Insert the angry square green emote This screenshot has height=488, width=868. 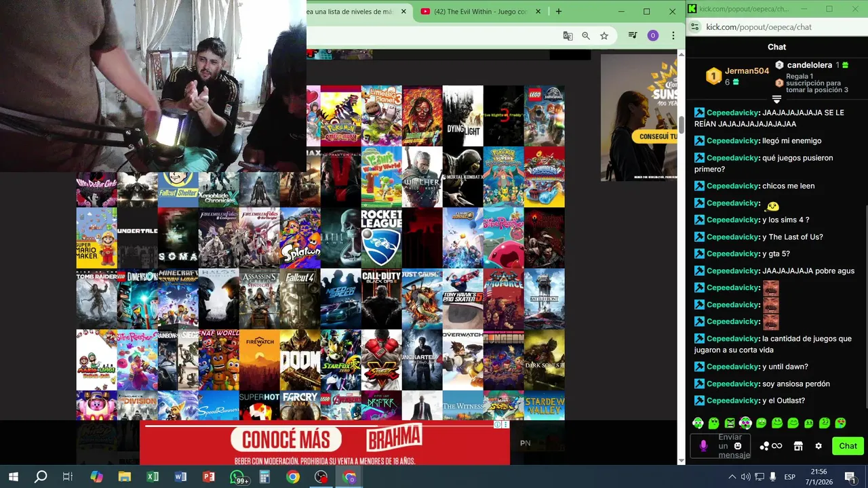[x=730, y=423]
